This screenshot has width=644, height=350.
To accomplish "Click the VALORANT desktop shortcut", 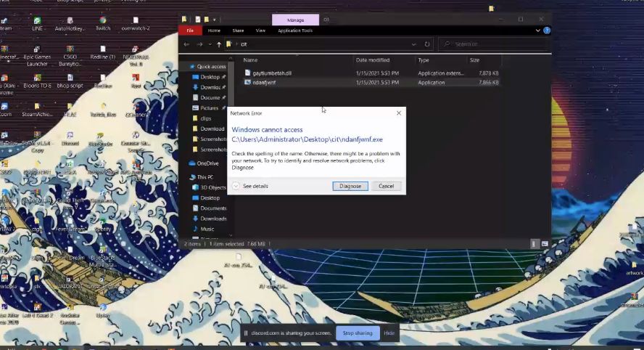I will pos(70,282).
